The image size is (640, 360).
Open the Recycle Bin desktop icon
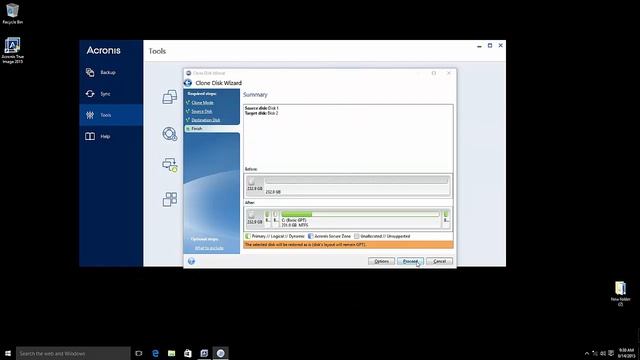pyautogui.click(x=13, y=14)
